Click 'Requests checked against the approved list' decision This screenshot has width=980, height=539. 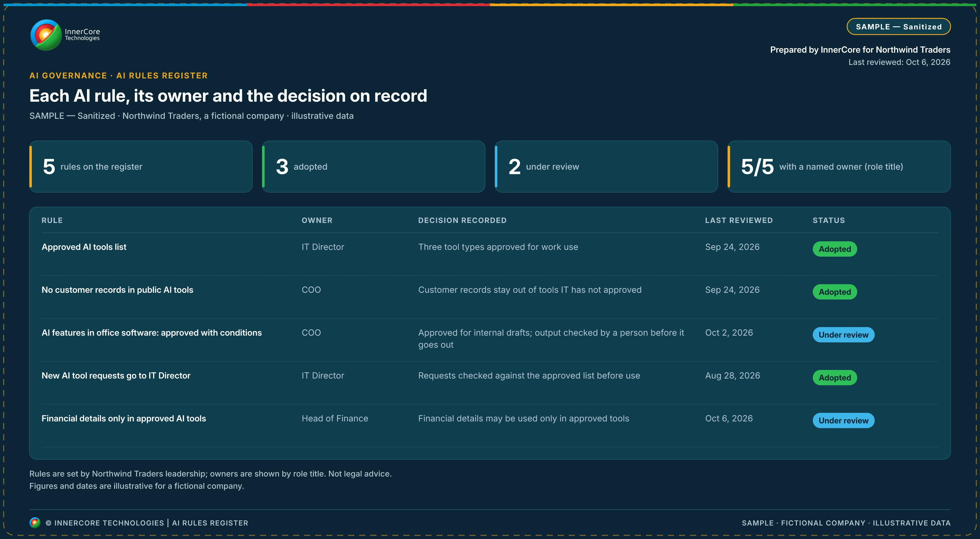[529, 375]
